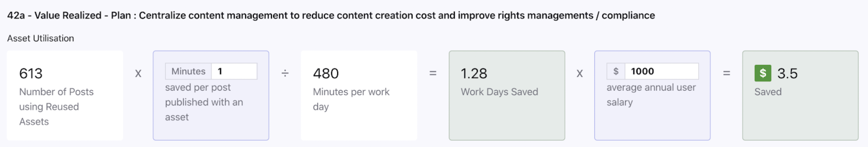Click the minutes saved per post input

(234, 71)
